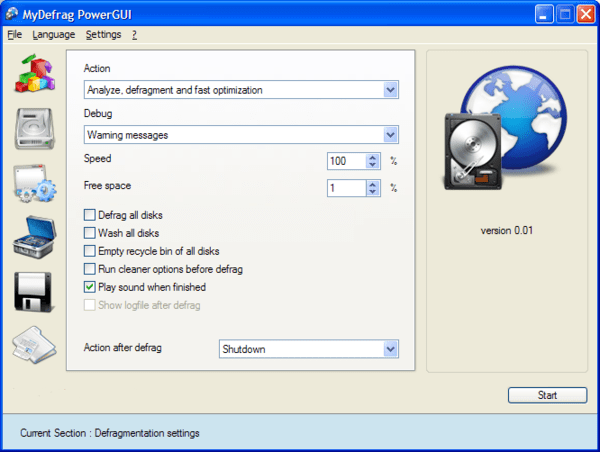Click Show logfile after defrag checkbox

90,305
